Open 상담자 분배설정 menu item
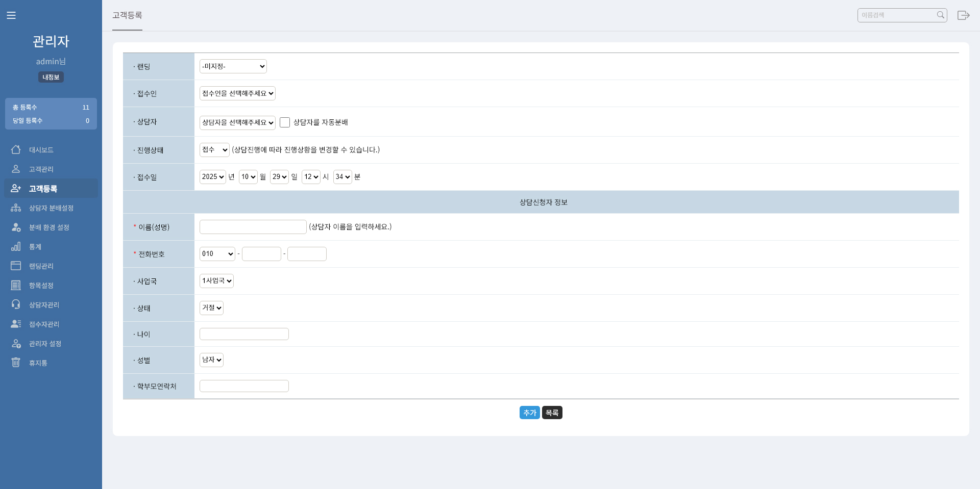The height and width of the screenshot is (489, 980). (51, 208)
